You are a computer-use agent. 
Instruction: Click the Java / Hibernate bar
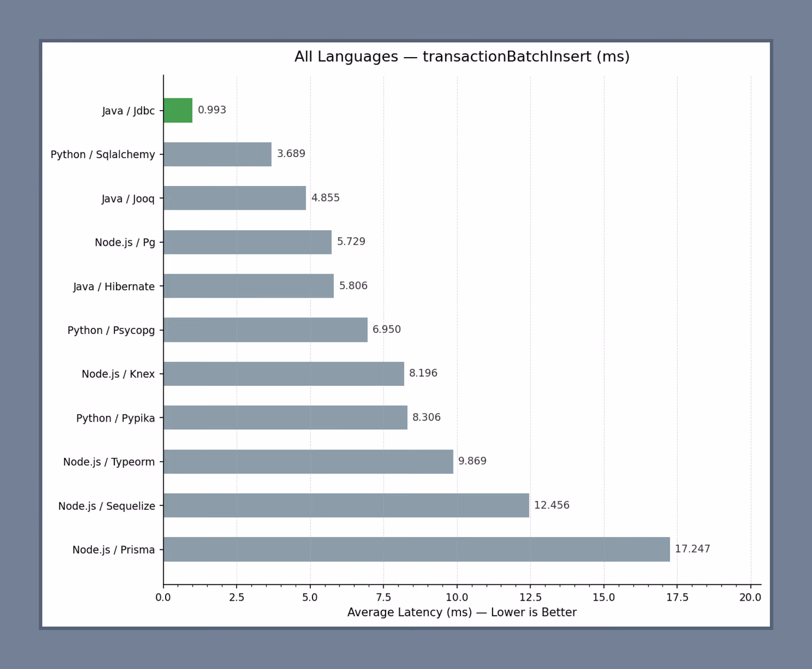[x=248, y=286]
